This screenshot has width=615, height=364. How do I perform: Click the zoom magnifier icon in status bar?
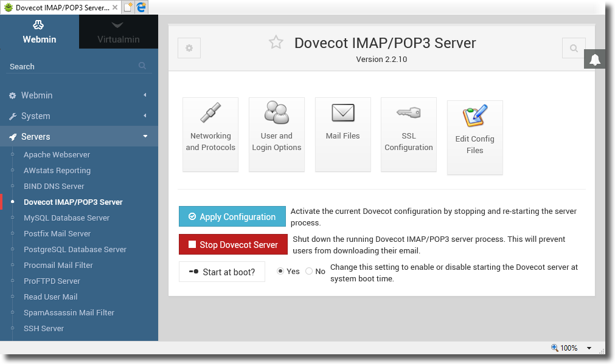tap(555, 348)
